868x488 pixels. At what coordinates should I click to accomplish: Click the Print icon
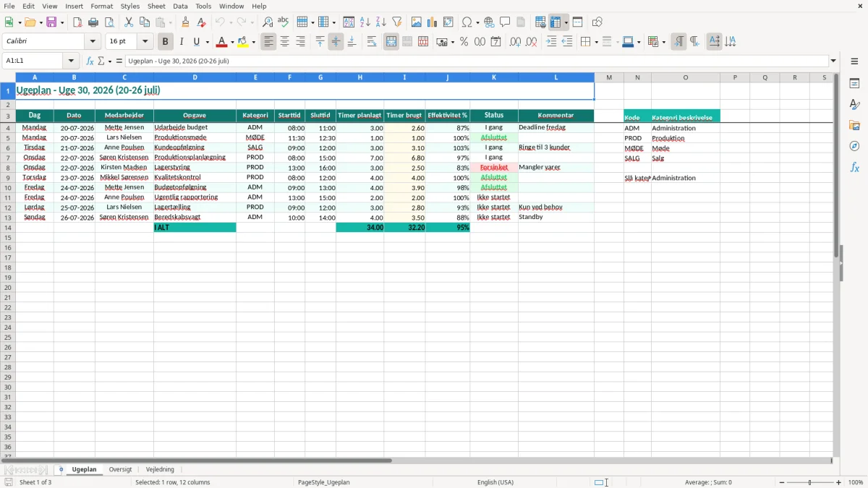point(93,22)
